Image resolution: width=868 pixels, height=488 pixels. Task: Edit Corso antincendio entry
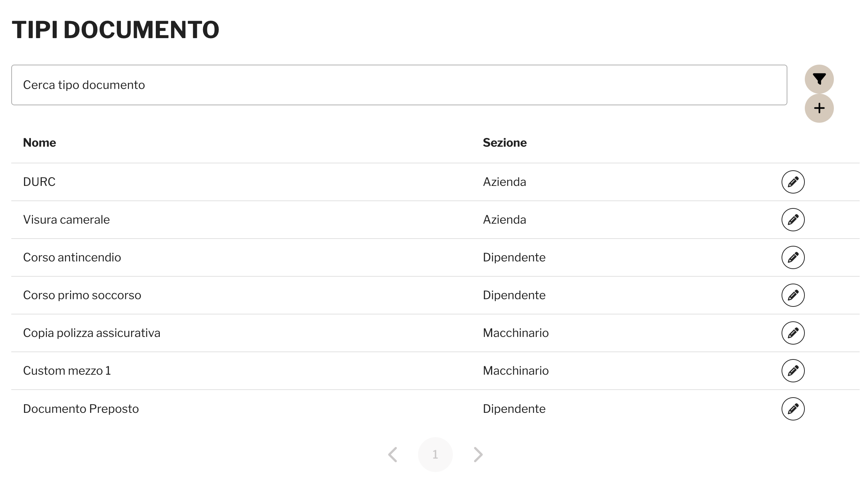click(x=793, y=257)
